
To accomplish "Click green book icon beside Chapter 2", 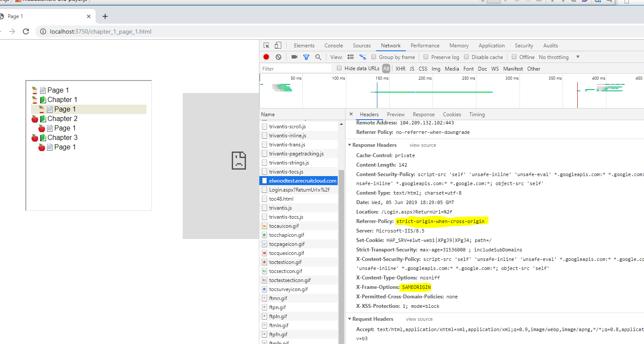I will [43, 119].
